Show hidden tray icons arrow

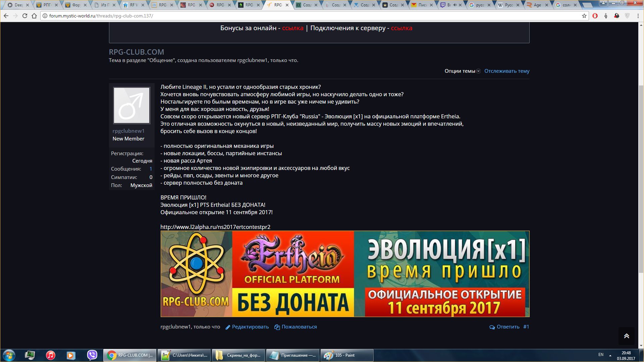click(610, 355)
